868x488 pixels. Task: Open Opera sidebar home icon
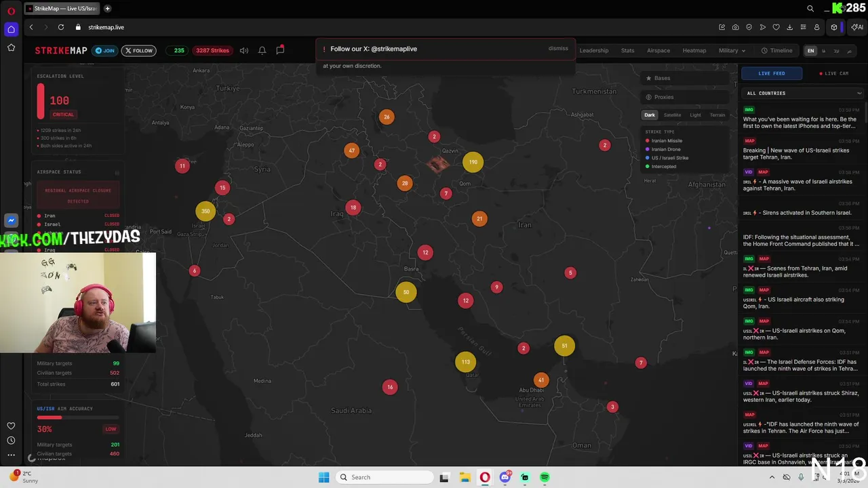click(11, 29)
